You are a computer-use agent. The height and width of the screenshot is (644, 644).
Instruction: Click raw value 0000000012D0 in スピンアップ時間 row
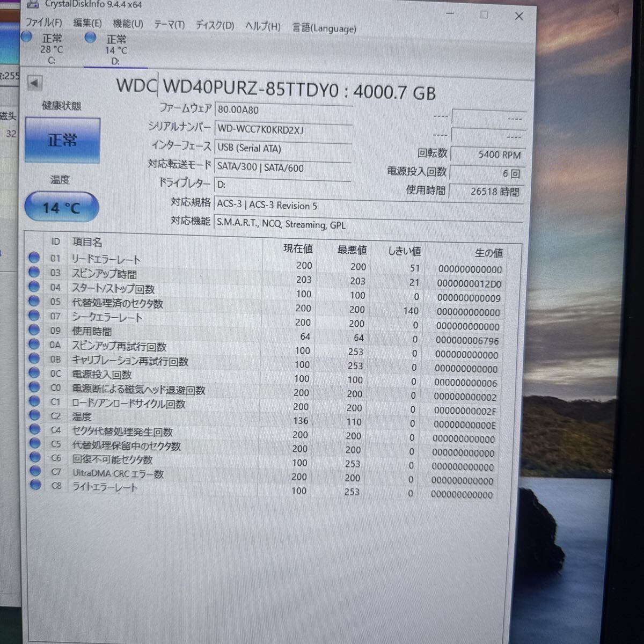(469, 284)
